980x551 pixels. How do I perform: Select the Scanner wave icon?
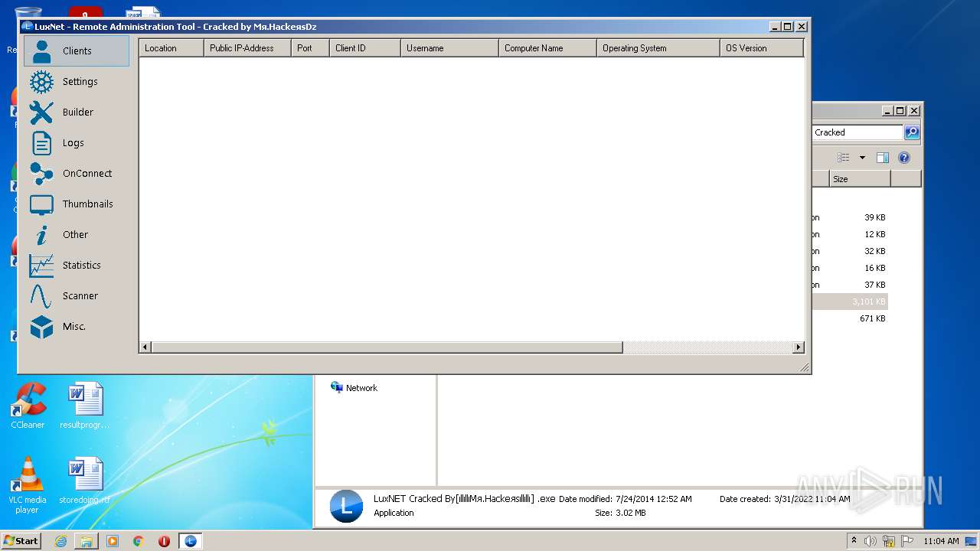pyautogui.click(x=41, y=295)
